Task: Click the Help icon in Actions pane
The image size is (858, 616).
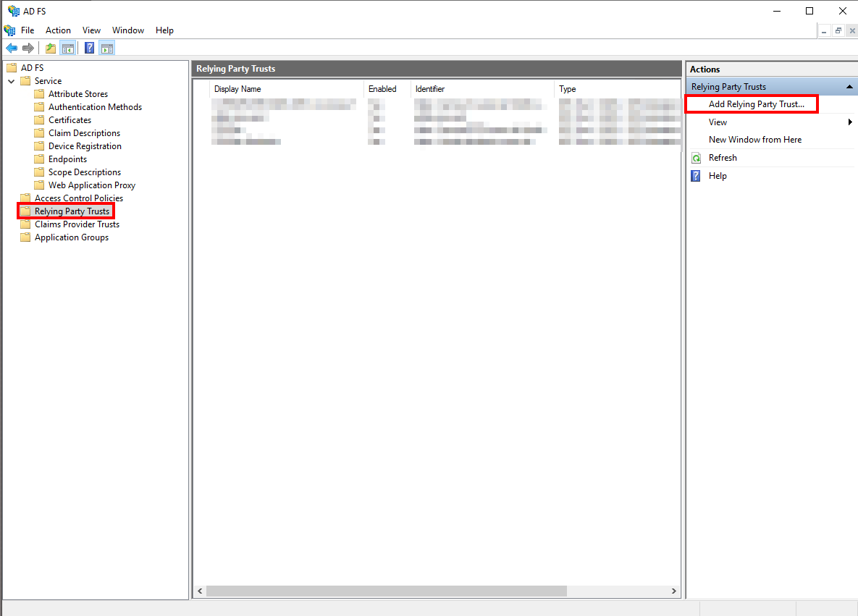Action: (696, 176)
